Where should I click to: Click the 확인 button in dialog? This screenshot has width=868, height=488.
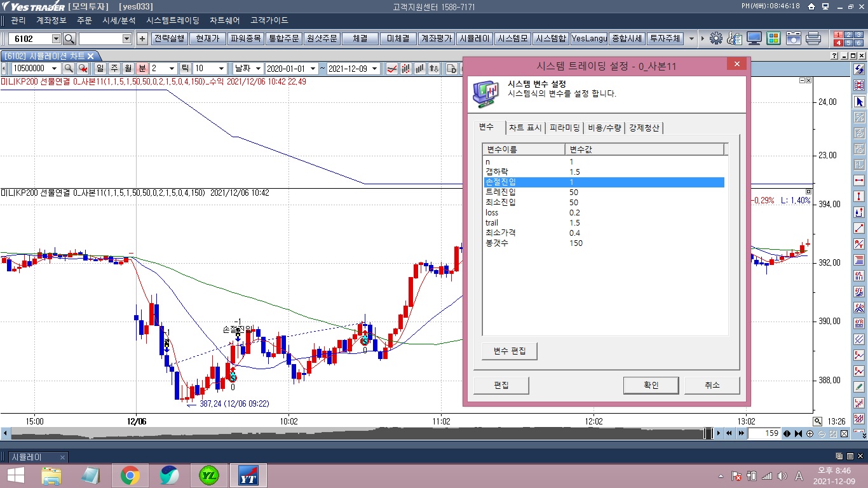[x=651, y=385]
